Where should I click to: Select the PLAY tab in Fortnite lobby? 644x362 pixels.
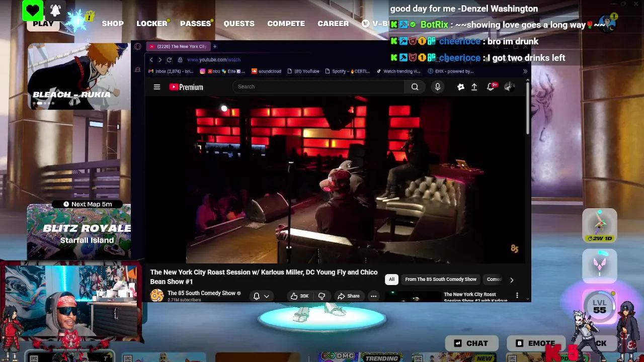point(43,24)
